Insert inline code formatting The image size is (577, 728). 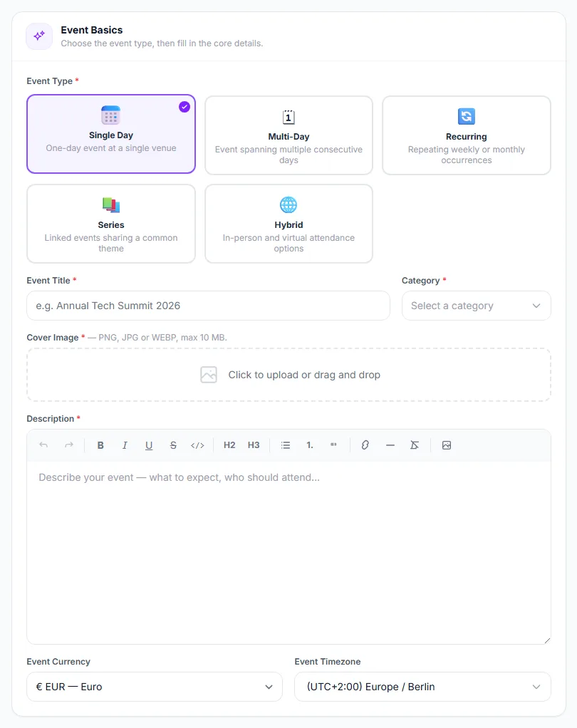[197, 445]
